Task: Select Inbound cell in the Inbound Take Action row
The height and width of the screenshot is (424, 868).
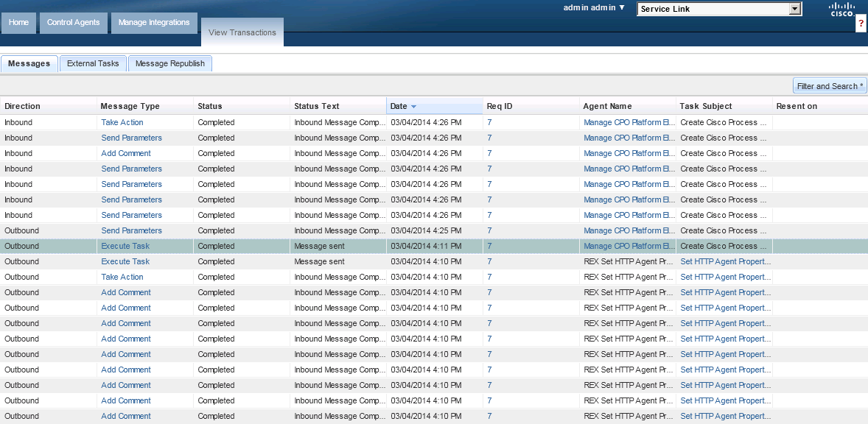Action: (x=18, y=122)
